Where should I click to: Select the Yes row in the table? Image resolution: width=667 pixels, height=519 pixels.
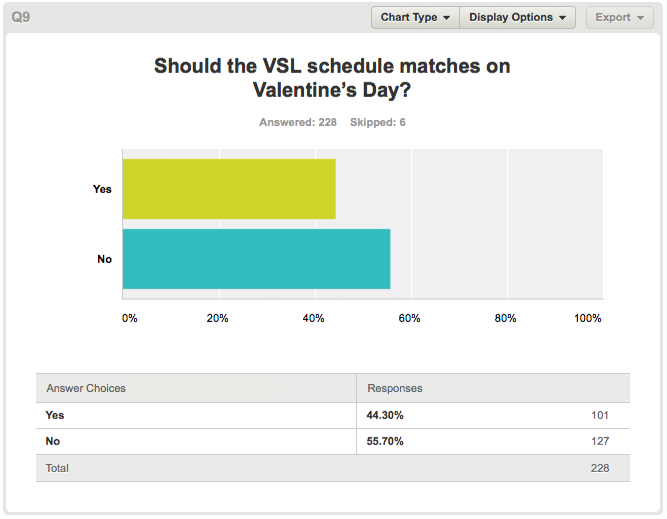333,415
